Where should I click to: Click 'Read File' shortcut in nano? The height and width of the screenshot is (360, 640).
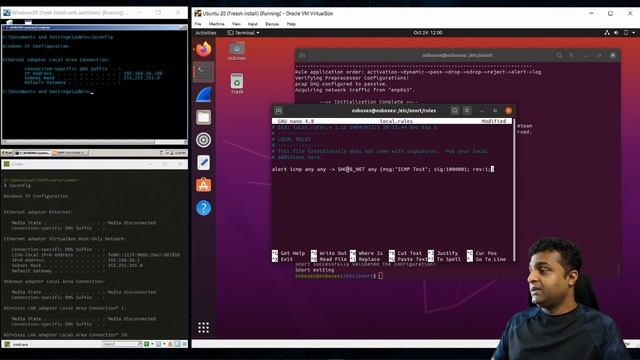pyautogui.click(x=329, y=259)
